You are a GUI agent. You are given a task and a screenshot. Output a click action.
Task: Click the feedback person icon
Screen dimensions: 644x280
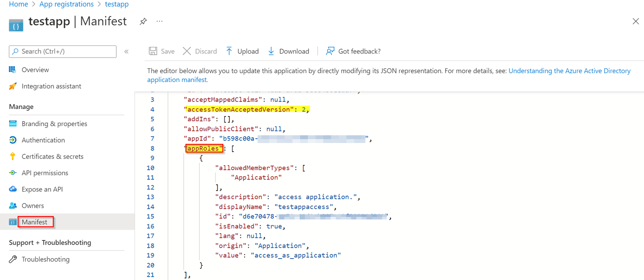tap(330, 52)
